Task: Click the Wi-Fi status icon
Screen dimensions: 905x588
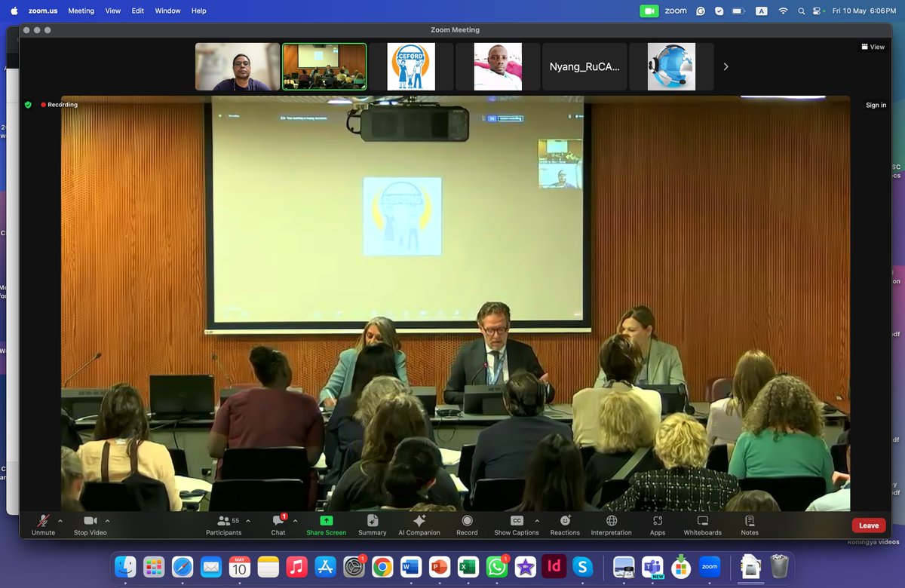Action: [783, 11]
